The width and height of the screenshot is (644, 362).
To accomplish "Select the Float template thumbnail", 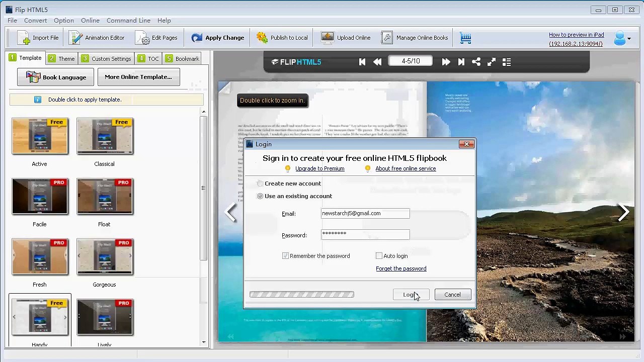I will pyautogui.click(x=105, y=196).
